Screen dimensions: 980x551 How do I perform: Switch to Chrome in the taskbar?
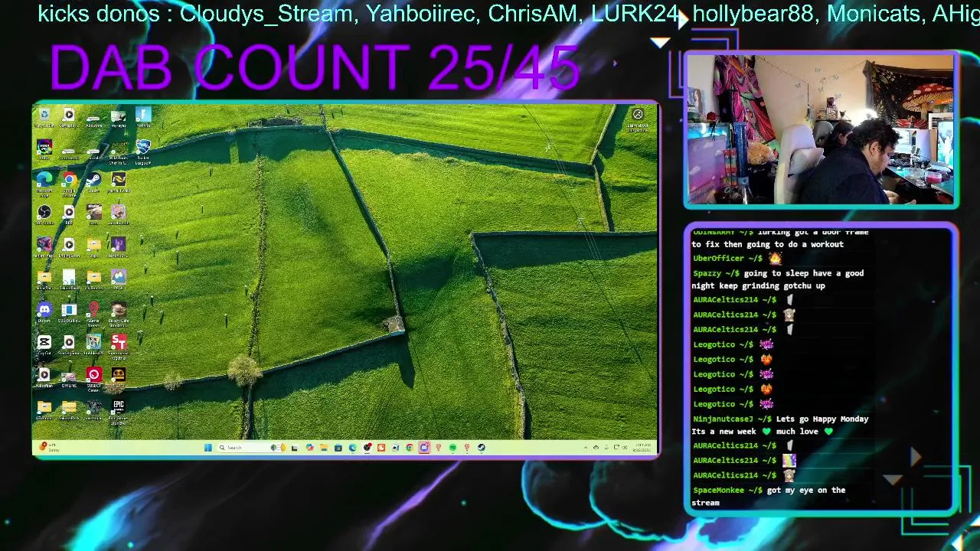pyautogui.click(x=410, y=448)
